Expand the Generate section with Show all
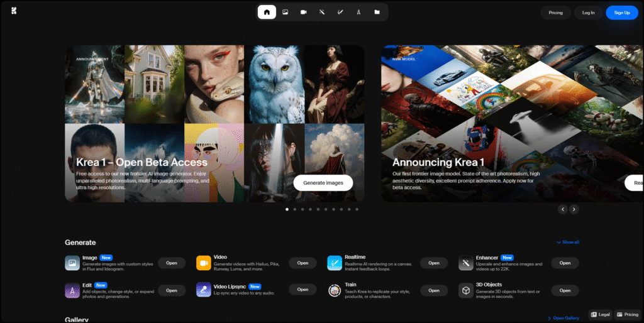The width and height of the screenshot is (644, 323). pyautogui.click(x=568, y=242)
